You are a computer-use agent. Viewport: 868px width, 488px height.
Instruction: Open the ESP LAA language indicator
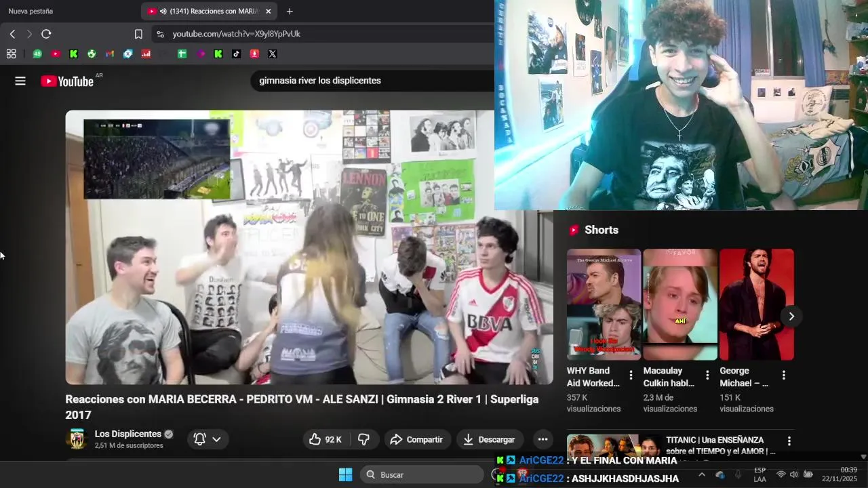[760, 474]
